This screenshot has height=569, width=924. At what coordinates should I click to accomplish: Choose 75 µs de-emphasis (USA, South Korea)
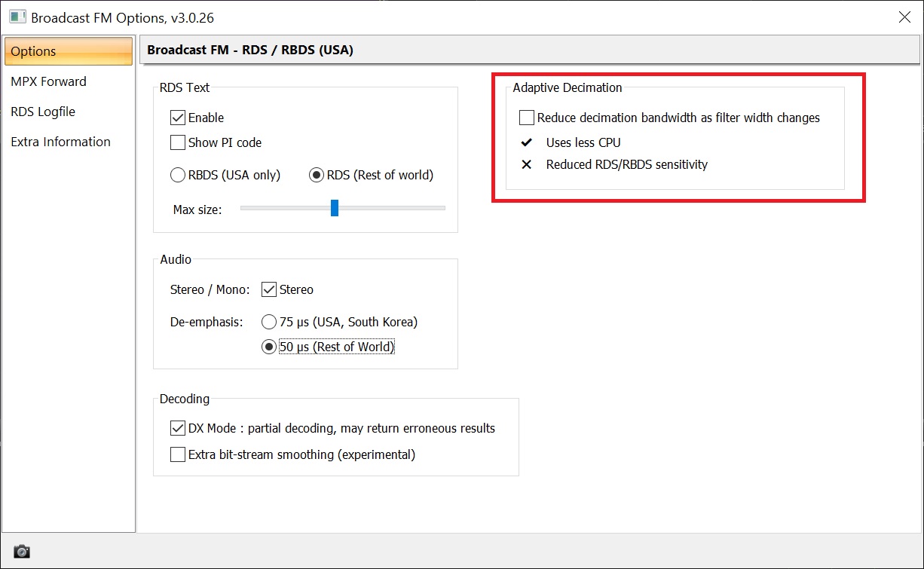(269, 322)
